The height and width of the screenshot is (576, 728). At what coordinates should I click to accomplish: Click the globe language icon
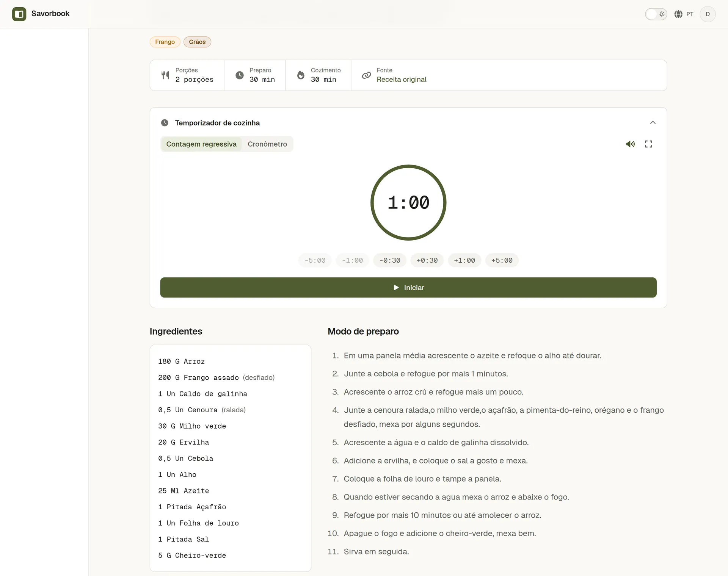tap(678, 14)
